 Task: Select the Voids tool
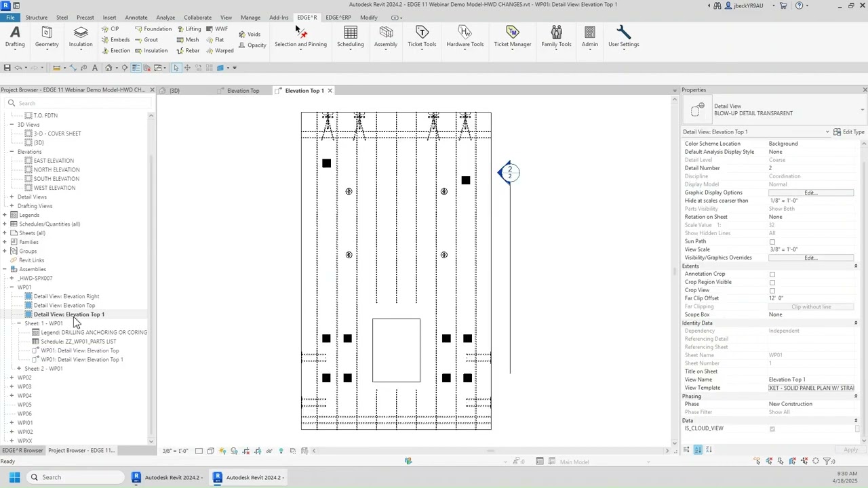click(x=250, y=34)
